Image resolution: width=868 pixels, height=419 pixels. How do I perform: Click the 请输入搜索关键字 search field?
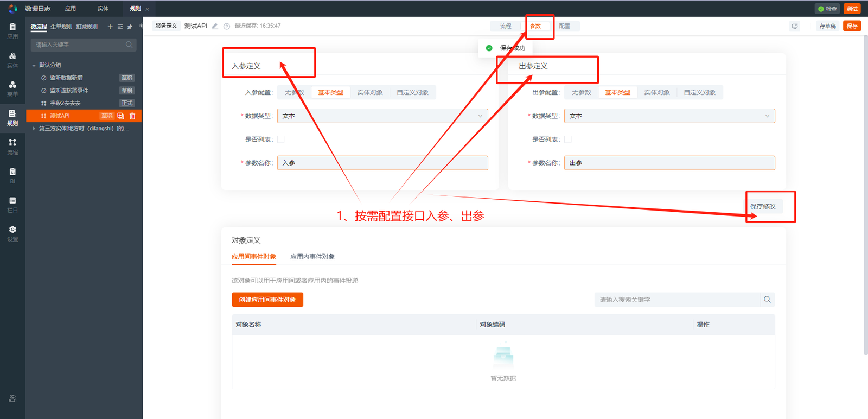(x=677, y=300)
